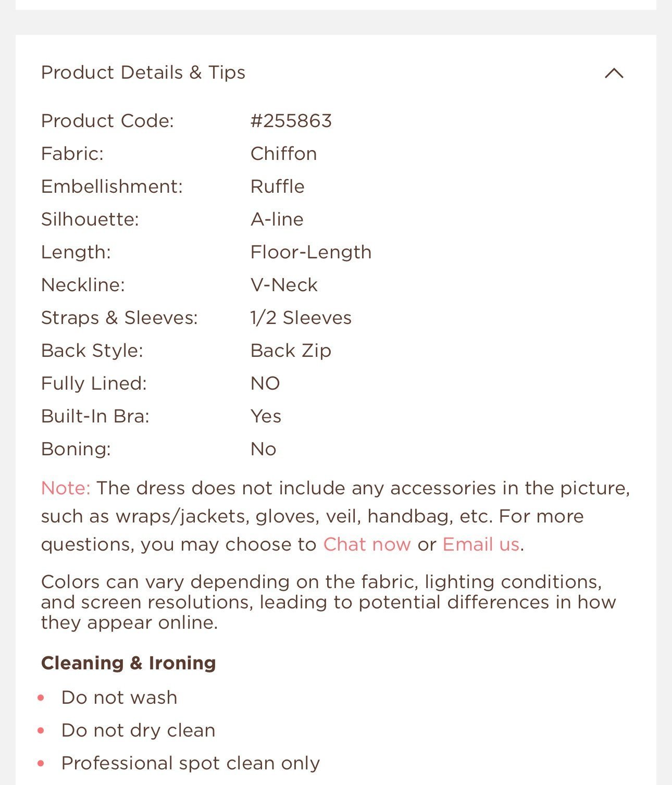Click the Do not wash bullet item
The image size is (672, 785).
[x=119, y=697]
